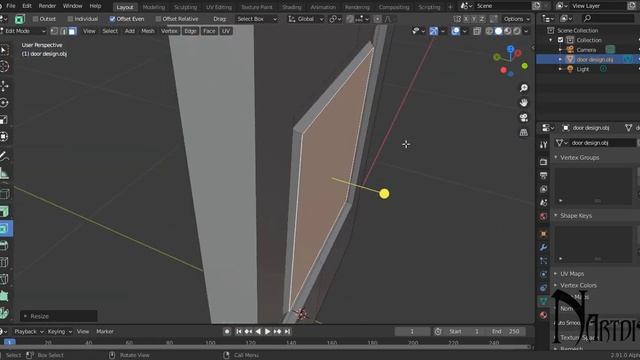Enable the Individual checkbox
The height and width of the screenshot is (360, 640).
tap(70, 19)
